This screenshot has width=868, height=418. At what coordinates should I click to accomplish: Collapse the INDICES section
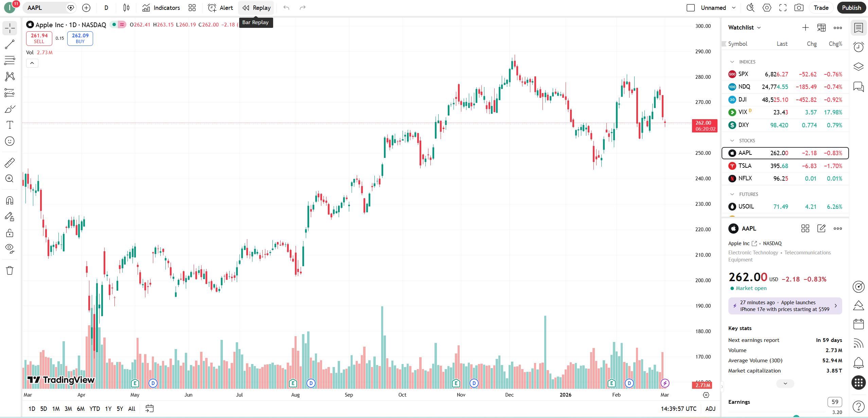tap(732, 61)
